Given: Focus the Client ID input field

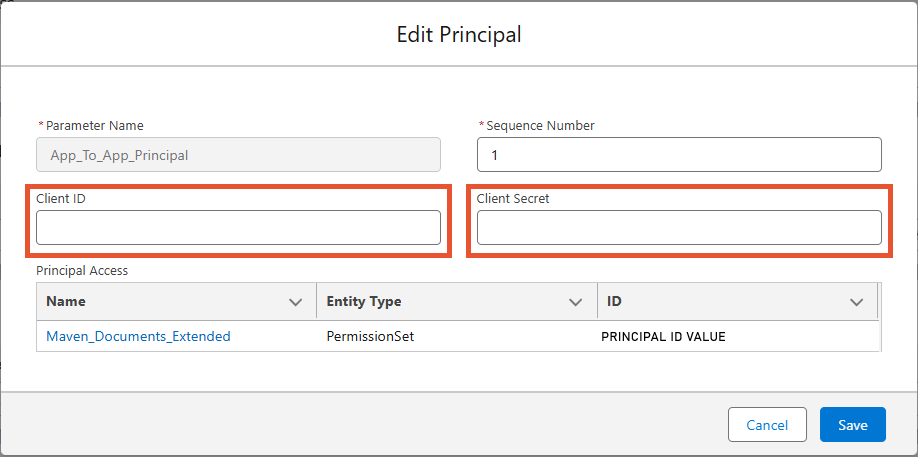Looking at the screenshot, I should 238,227.
